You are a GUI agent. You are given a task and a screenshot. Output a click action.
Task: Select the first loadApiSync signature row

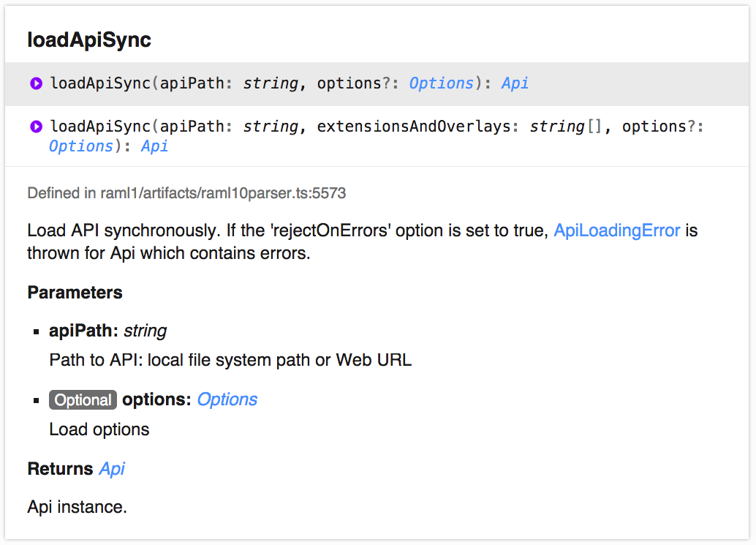point(377,84)
